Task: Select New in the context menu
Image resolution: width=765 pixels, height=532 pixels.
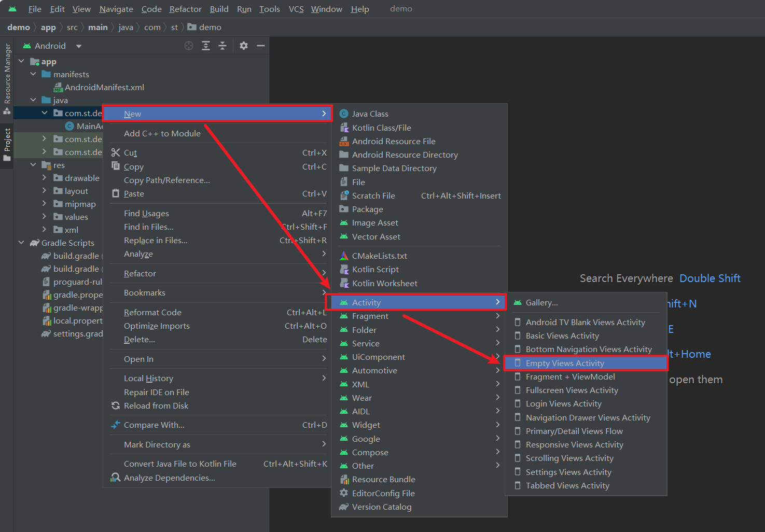Action: [217, 114]
